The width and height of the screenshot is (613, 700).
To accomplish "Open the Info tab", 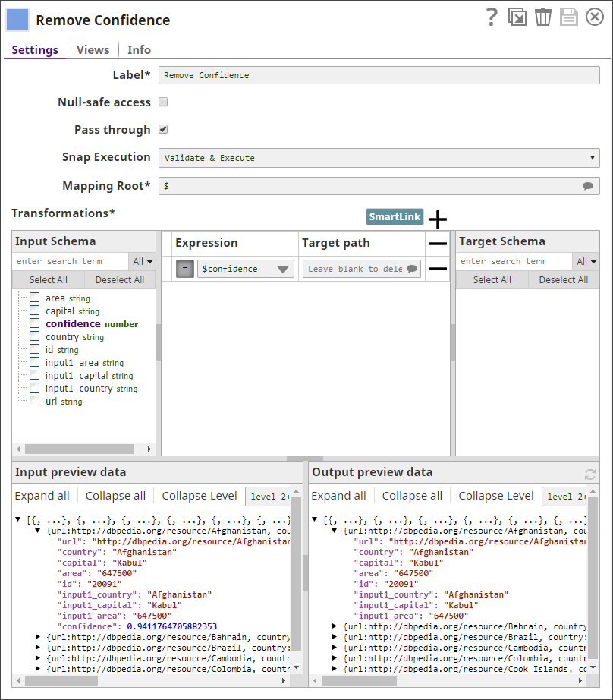I will [139, 49].
